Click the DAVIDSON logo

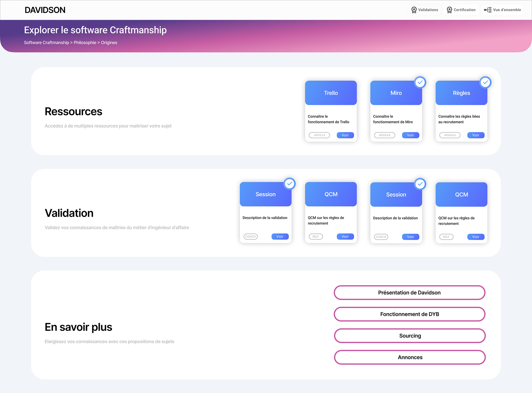point(45,10)
